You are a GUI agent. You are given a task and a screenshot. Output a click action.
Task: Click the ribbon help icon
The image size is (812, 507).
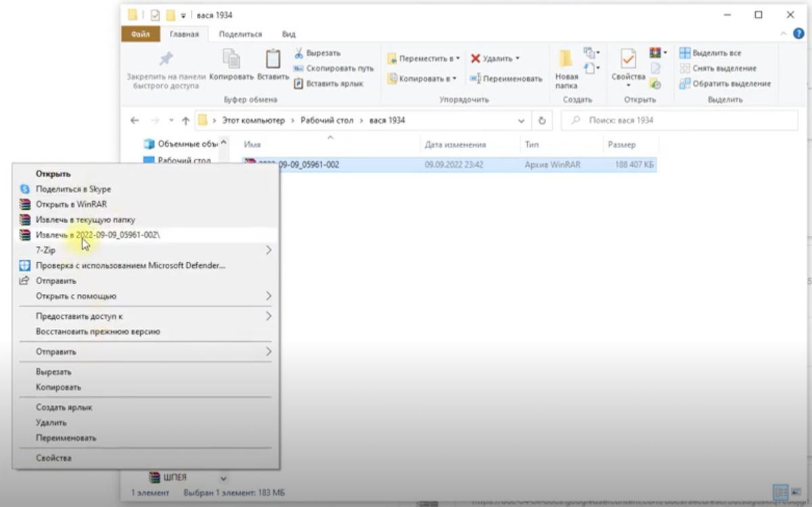(798, 33)
